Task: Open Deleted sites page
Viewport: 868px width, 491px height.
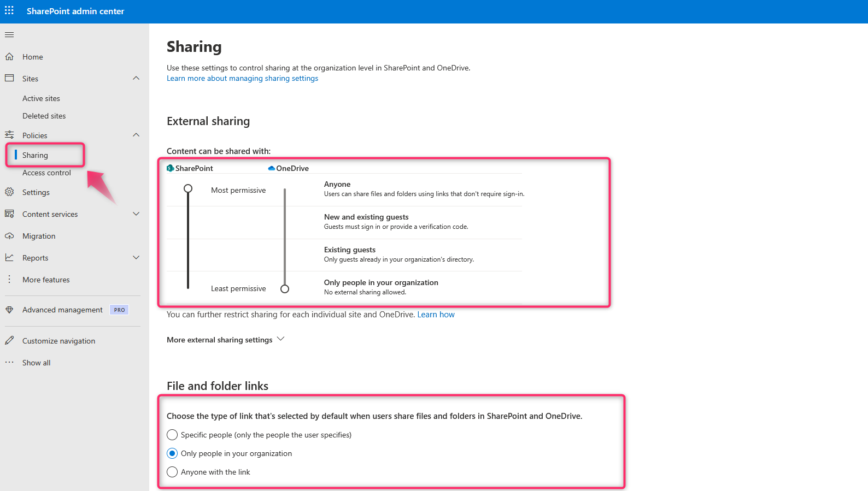Action: coord(44,116)
